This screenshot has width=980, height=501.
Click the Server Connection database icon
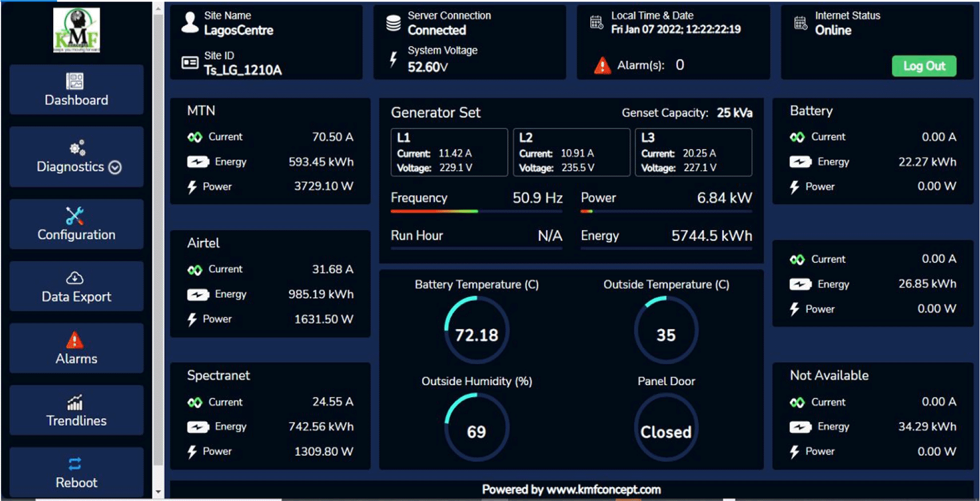(x=394, y=23)
